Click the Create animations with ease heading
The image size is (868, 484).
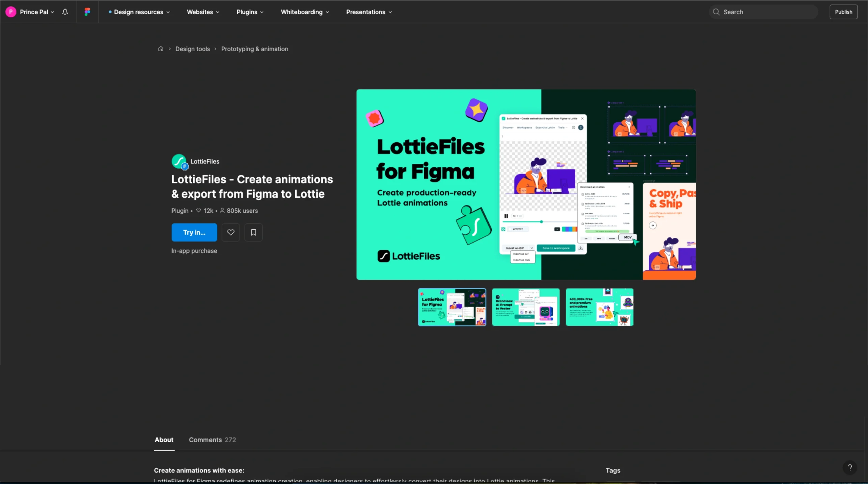tap(199, 470)
